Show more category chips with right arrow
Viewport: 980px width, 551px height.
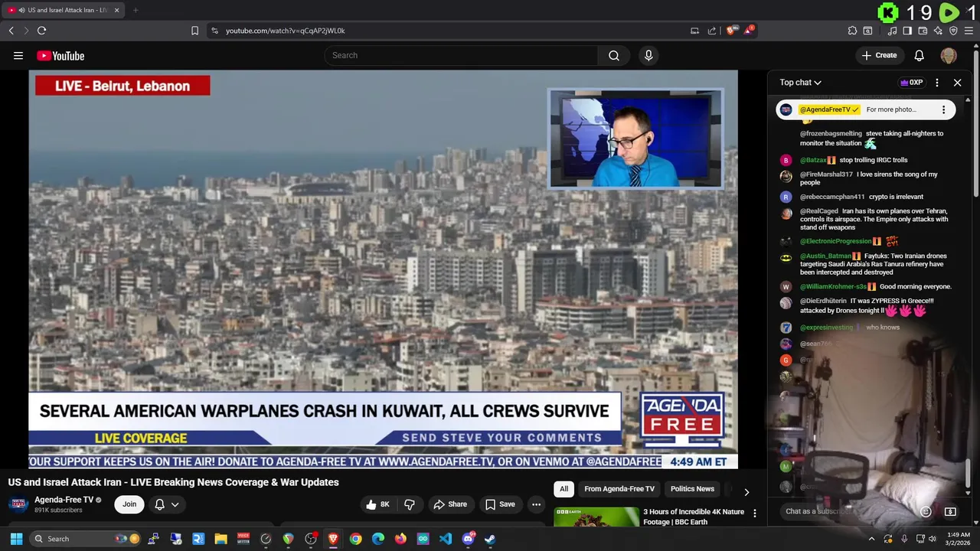(746, 492)
